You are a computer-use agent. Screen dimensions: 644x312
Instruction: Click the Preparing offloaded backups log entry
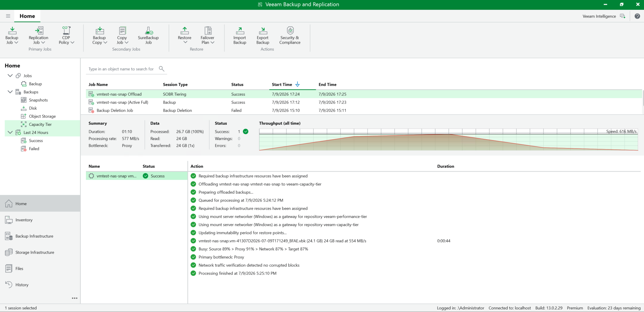tap(226, 192)
